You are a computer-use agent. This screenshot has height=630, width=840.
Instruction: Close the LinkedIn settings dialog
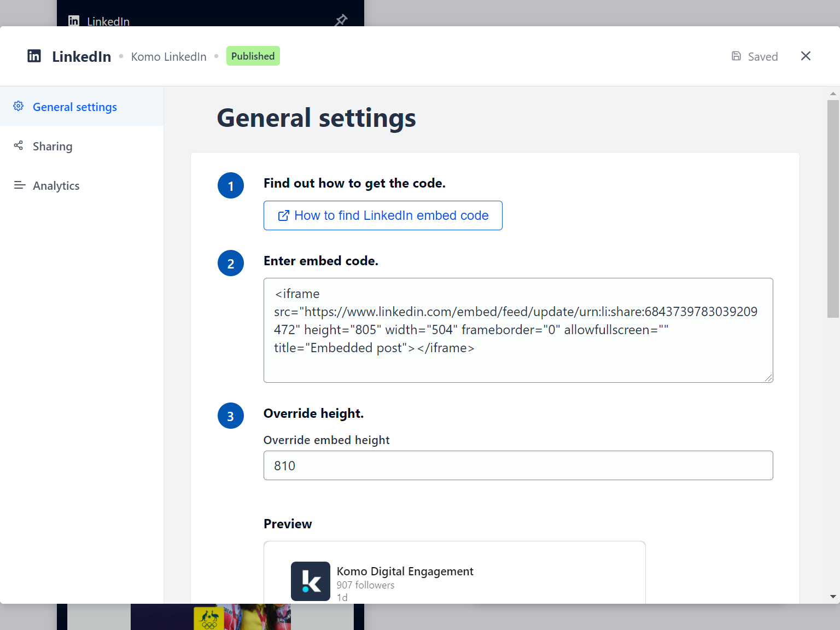click(806, 56)
